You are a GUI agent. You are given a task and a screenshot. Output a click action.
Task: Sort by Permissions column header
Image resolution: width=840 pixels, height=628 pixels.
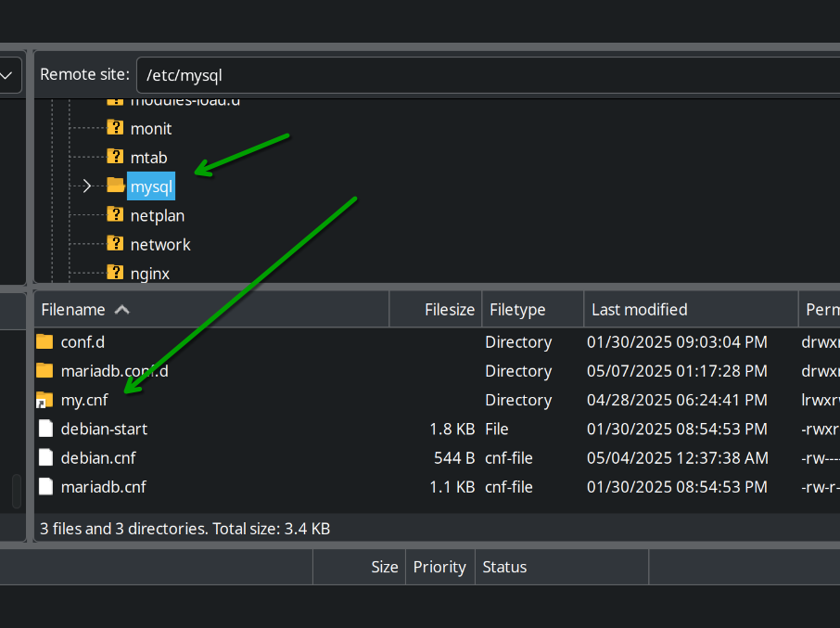pyautogui.click(x=820, y=309)
